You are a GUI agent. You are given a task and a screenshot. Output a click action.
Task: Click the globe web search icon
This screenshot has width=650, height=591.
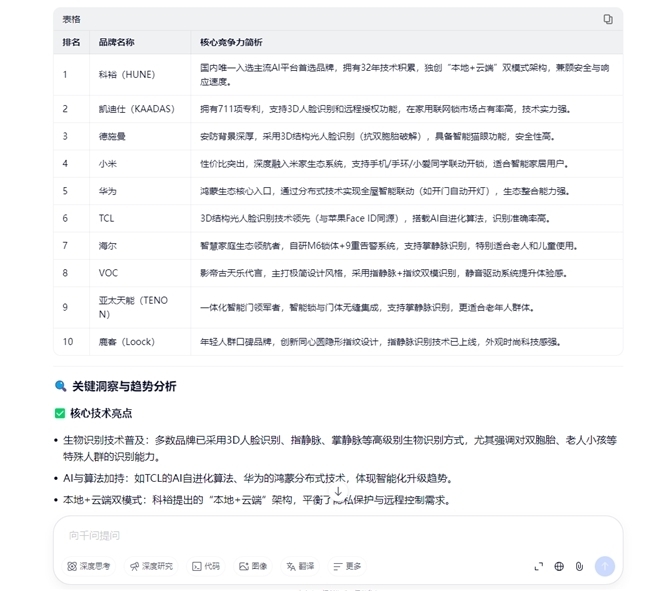pos(559,566)
